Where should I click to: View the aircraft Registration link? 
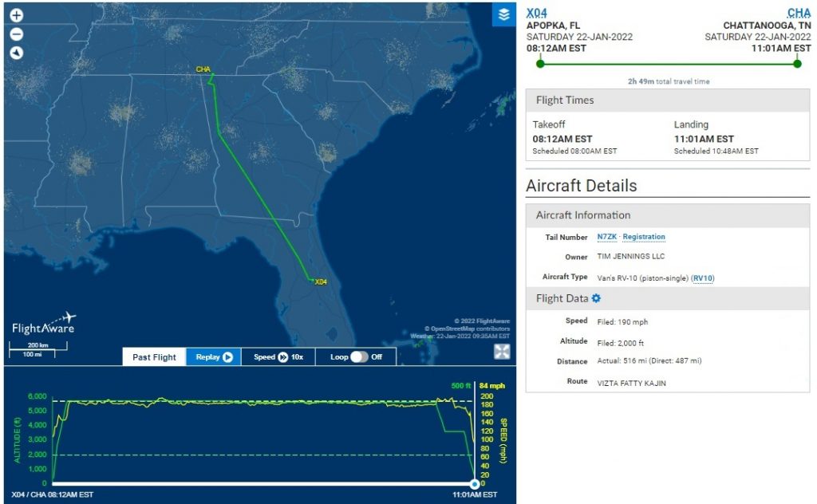tap(644, 237)
